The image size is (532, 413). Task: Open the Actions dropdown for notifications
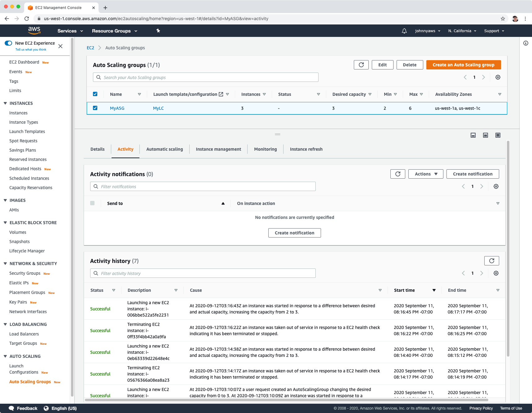point(426,174)
